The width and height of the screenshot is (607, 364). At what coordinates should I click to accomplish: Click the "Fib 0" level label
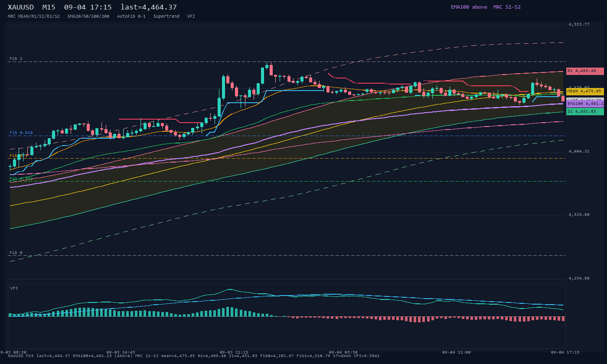16,253
